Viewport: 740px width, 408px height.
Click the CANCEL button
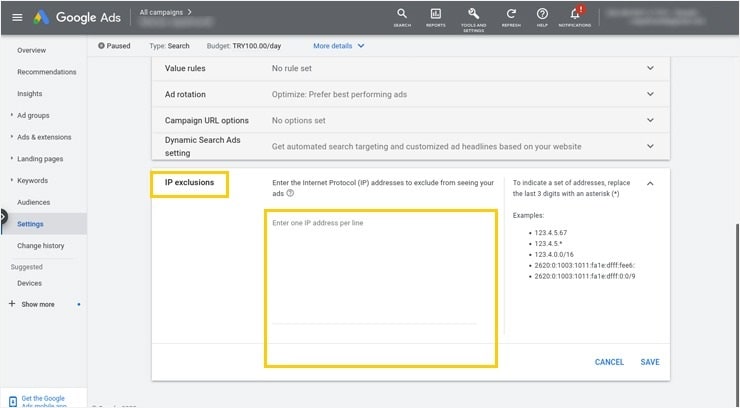coord(609,362)
